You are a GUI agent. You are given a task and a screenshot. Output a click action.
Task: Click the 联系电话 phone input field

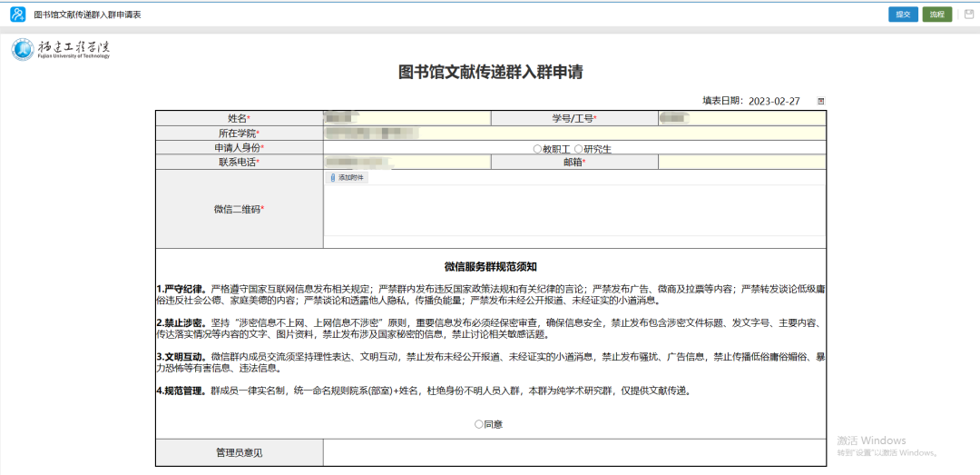tap(407, 163)
